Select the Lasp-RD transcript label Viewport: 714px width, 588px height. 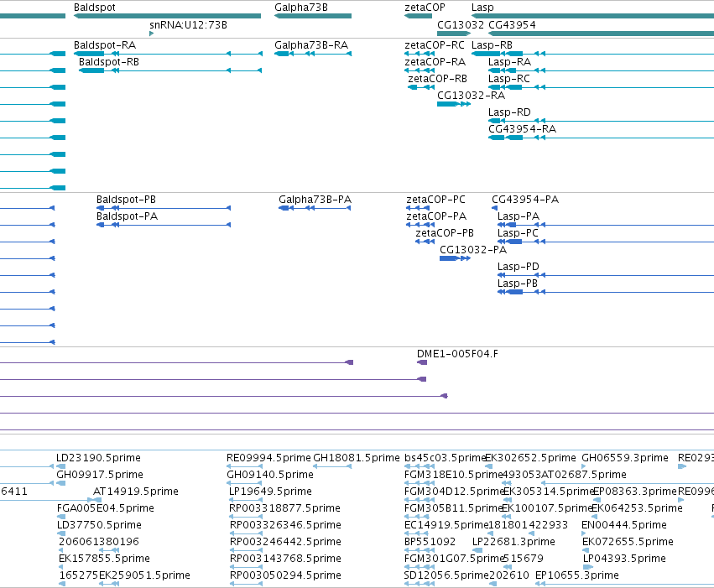point(509,113)
